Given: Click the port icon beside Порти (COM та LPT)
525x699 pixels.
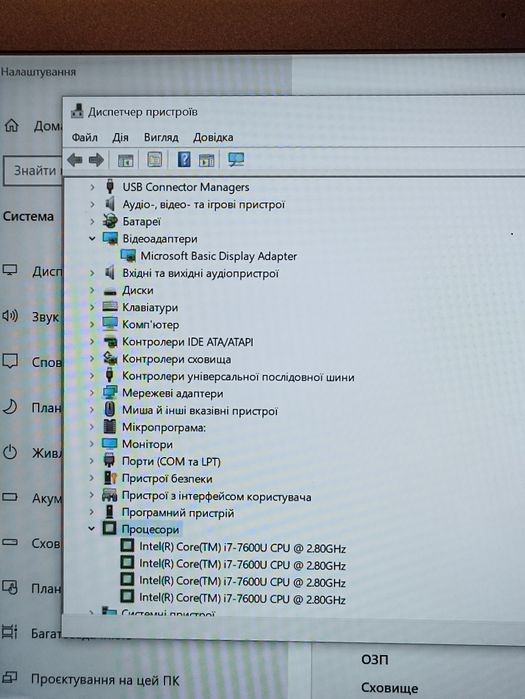Looking at the screenshot, I should [109, 461].
